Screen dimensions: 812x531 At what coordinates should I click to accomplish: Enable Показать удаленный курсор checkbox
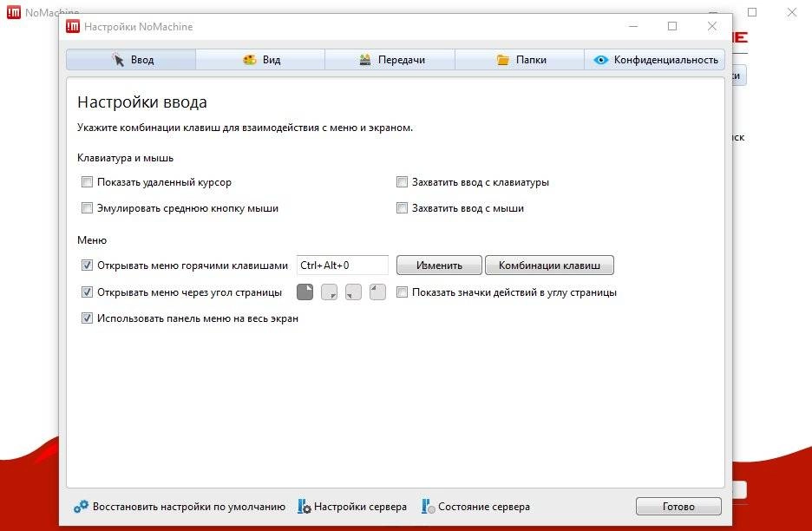[87, 182]
